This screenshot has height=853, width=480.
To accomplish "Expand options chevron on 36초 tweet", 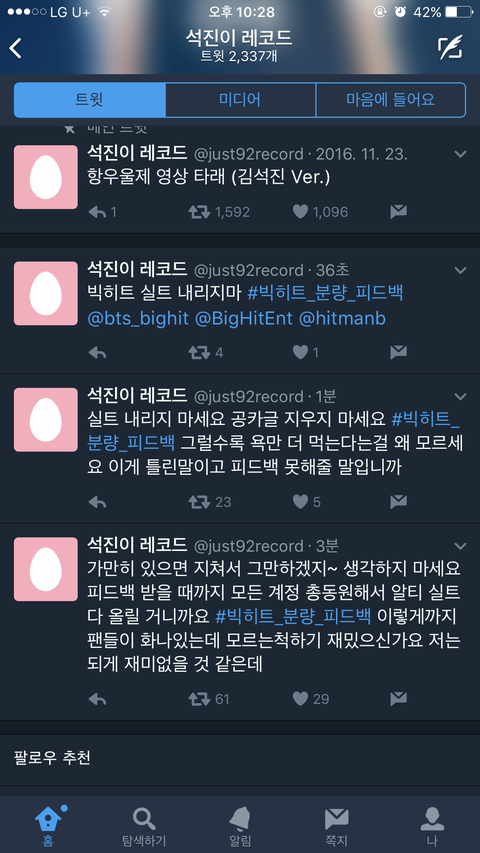I will (460, 270).
